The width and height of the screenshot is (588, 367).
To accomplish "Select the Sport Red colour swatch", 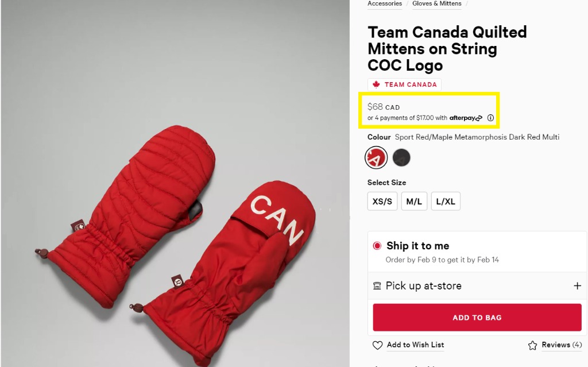I will [377, 157].
